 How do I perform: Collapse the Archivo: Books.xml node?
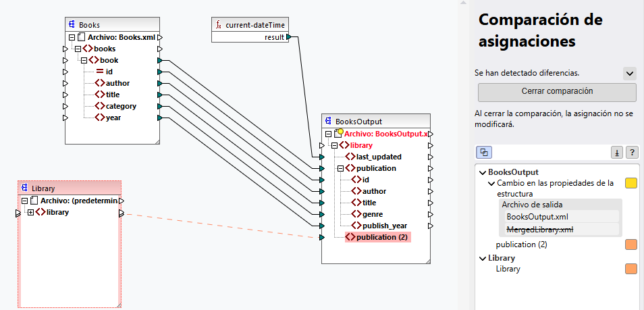point(72,37)
